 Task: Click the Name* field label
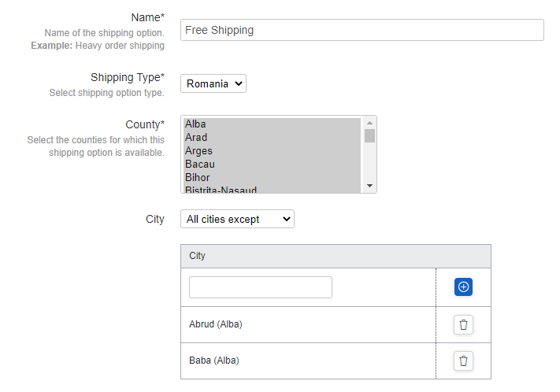click(x=147, y=17)
